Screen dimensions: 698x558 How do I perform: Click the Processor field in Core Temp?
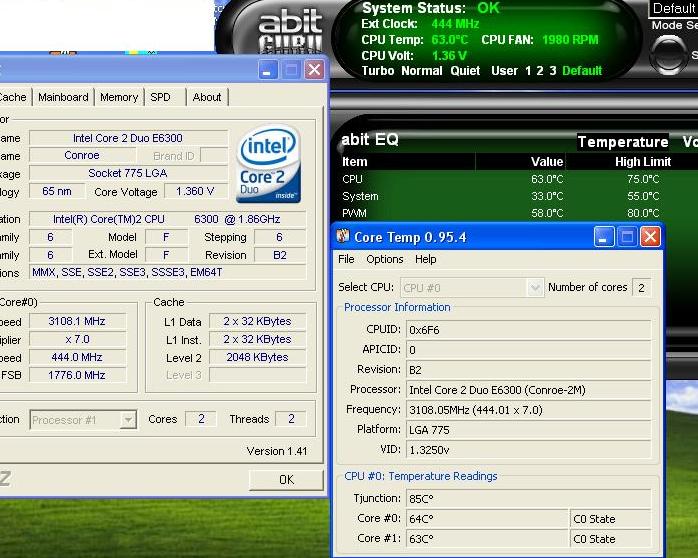[528, 390]
